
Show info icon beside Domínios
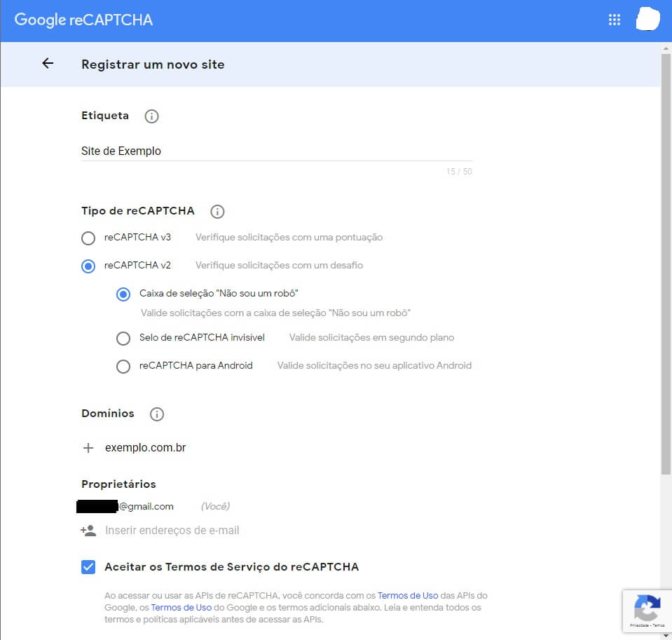[x=157, y=414]
